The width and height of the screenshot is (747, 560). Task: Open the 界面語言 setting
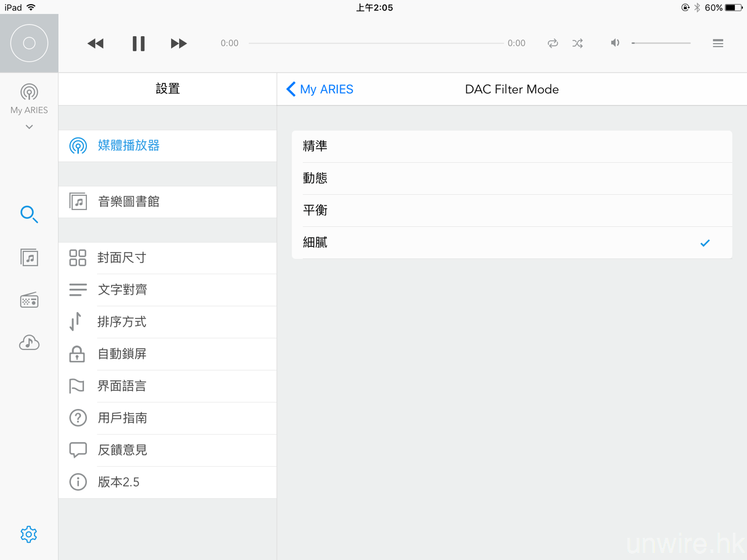tap(167, 386)
